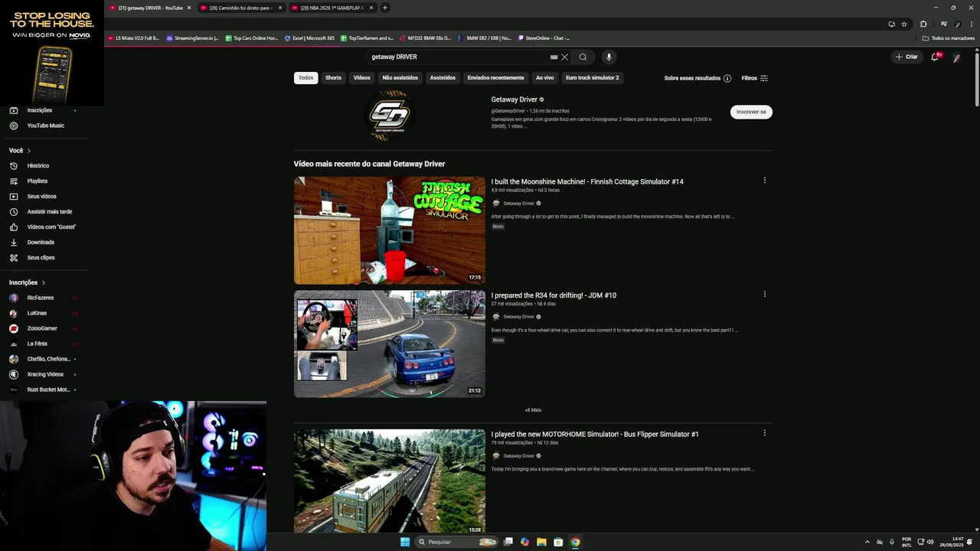Expand the Você section
980x551 pixels.
[x=20, y=151]
